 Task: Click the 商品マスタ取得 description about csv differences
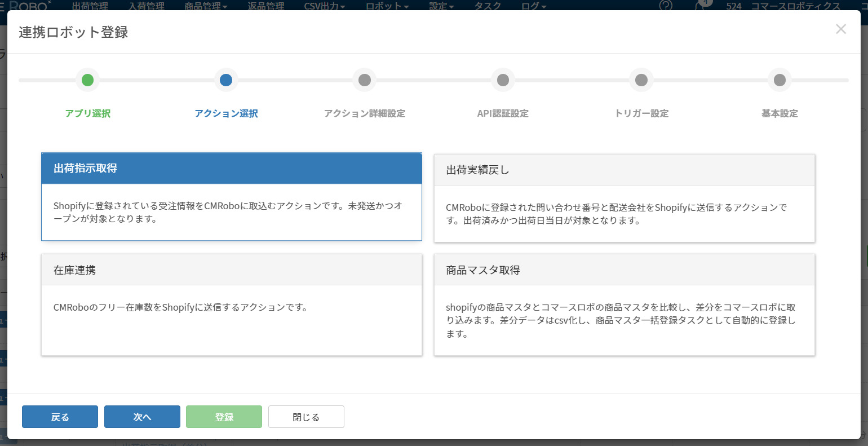pos(621,320)
